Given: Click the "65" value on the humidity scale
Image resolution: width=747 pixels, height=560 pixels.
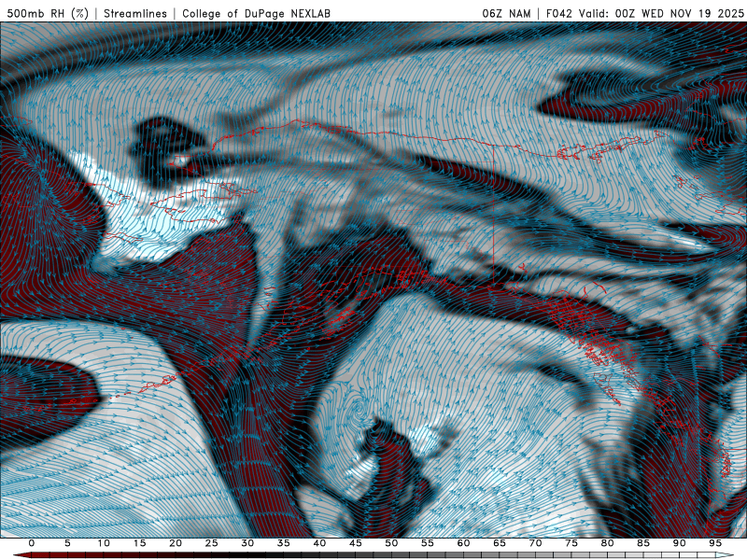Looking at the screenshot, I should [x=500, y=543].
